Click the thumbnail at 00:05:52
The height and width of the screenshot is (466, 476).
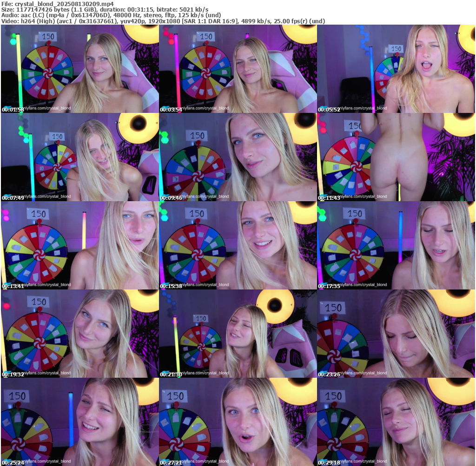click(x=396, y=69)
